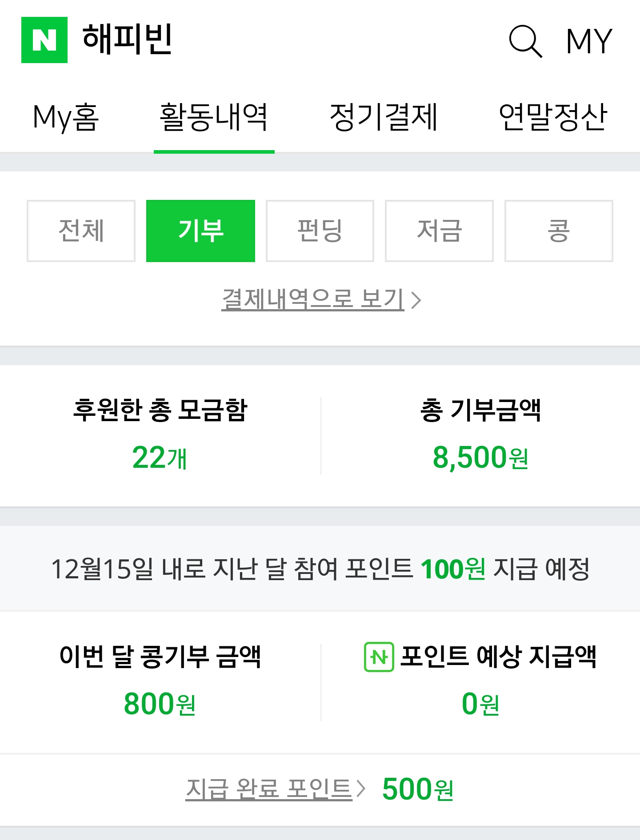Go to the 해피빈 home title
Viewport: 640px width, 840px height.
click(x=128, y=40)
